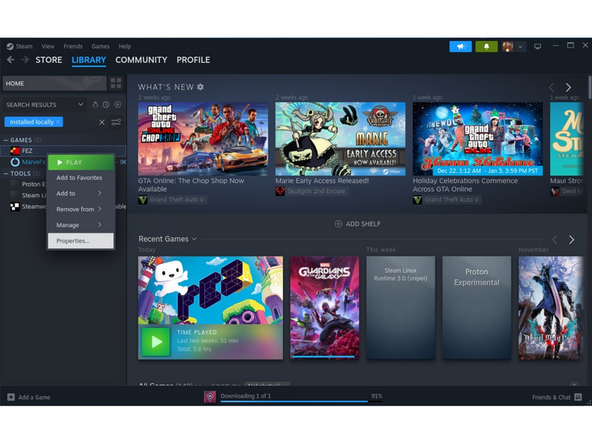The height and width of the screenshot is (444, 592).
Task: Open Guardians of the Galaxy game card
Action: coord(325,308)
